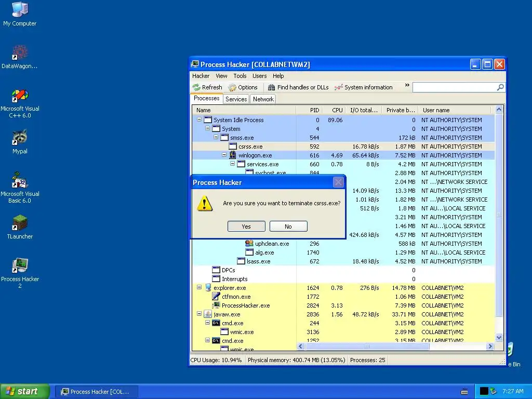Close the terminate confirmation dialog
532x399 pixels.
click(x=338, y=182)
